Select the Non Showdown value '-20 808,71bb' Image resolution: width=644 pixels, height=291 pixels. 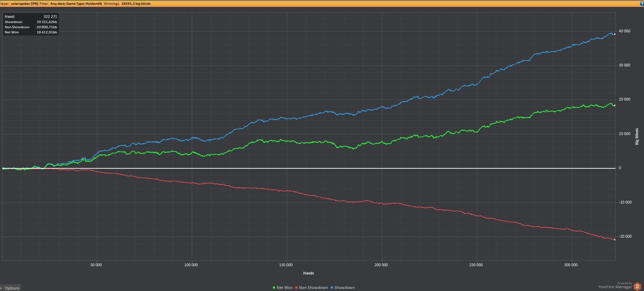tap(46, 27)
